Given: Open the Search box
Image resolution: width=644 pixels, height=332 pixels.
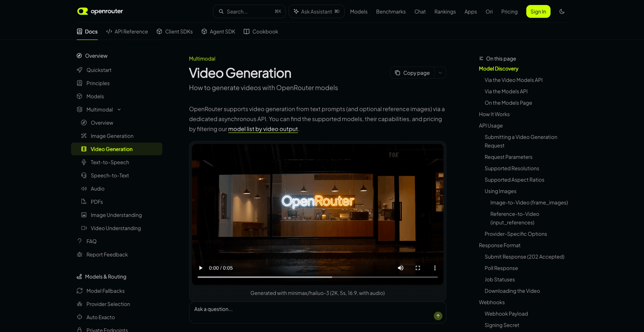Looking at the screenshot, I should (249, 11).
